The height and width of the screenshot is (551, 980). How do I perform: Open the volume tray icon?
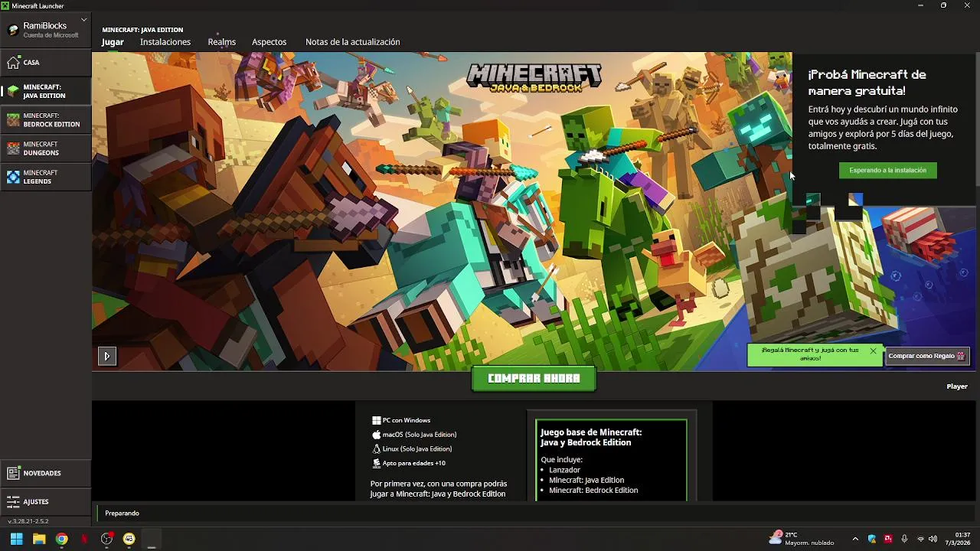[933, 539]
